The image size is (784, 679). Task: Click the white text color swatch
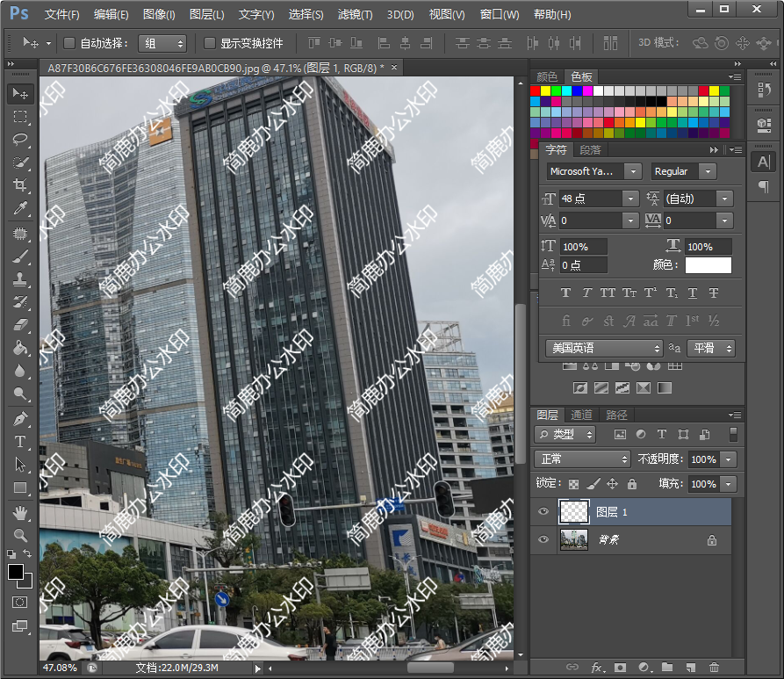(708, 265)
